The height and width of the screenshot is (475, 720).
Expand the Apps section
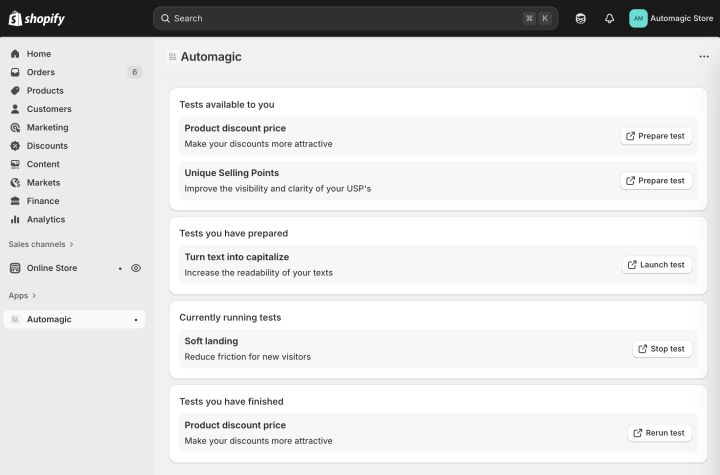(22, 295)
